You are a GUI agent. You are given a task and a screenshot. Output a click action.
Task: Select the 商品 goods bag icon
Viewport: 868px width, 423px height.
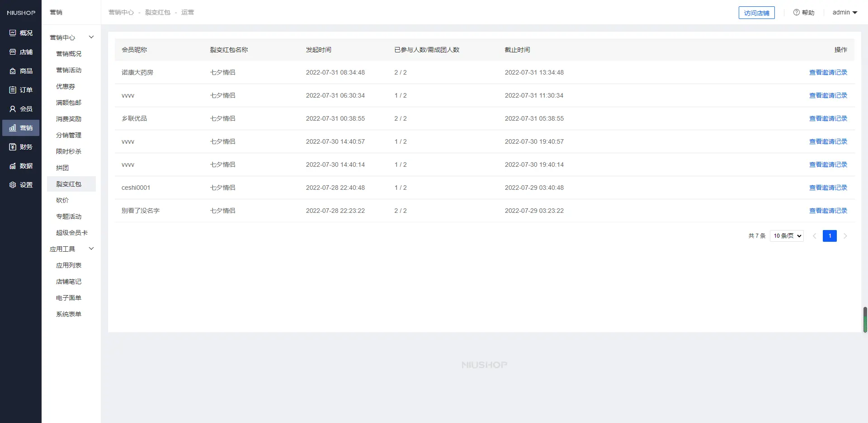pyautogui.click(x=13, y=71)
